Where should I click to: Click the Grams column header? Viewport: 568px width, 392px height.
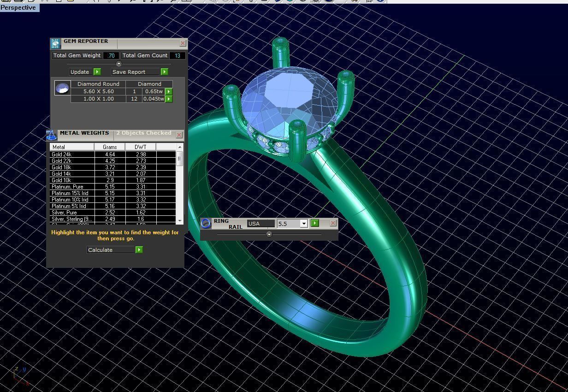[110, 147]
